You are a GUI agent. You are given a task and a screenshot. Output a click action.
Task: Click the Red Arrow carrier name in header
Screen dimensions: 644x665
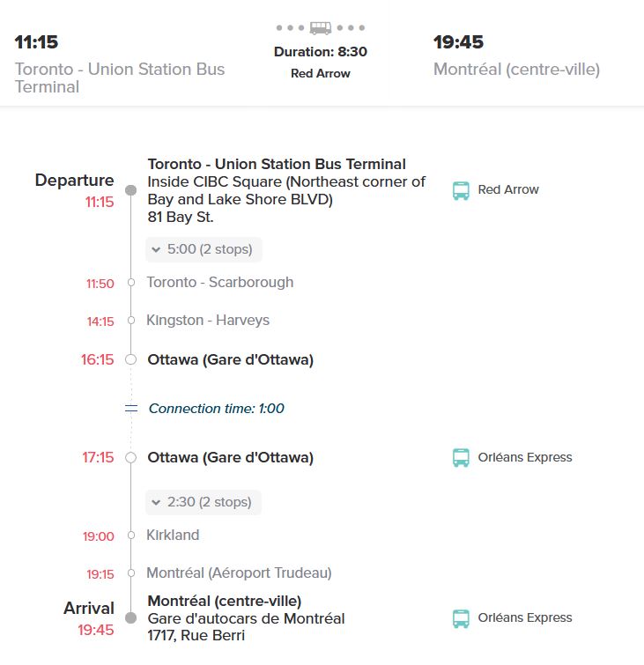tap(321, 74)
